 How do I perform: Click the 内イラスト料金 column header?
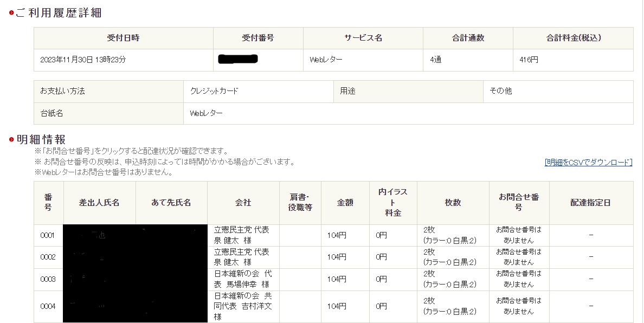pyautogui.click(x=393, y=203)
